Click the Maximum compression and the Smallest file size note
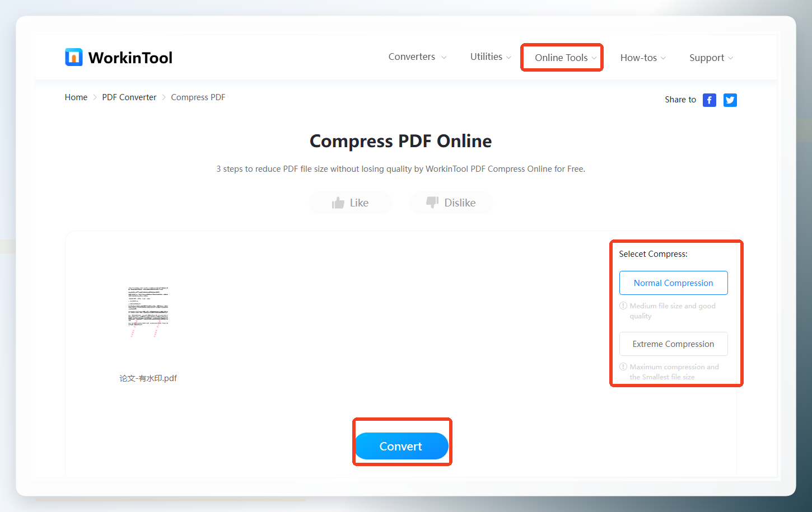The height and width of the screenshot is (512, 812). (674, 372)
